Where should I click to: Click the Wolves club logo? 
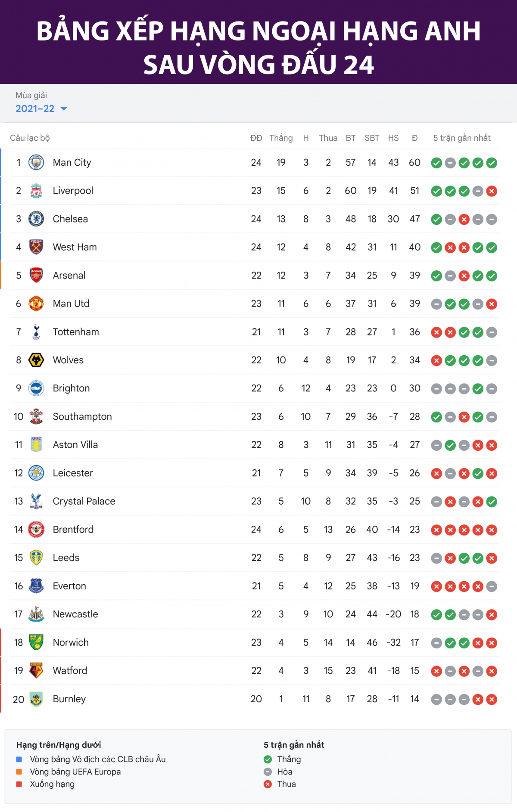pyautogui.click(x=36, y=360)
